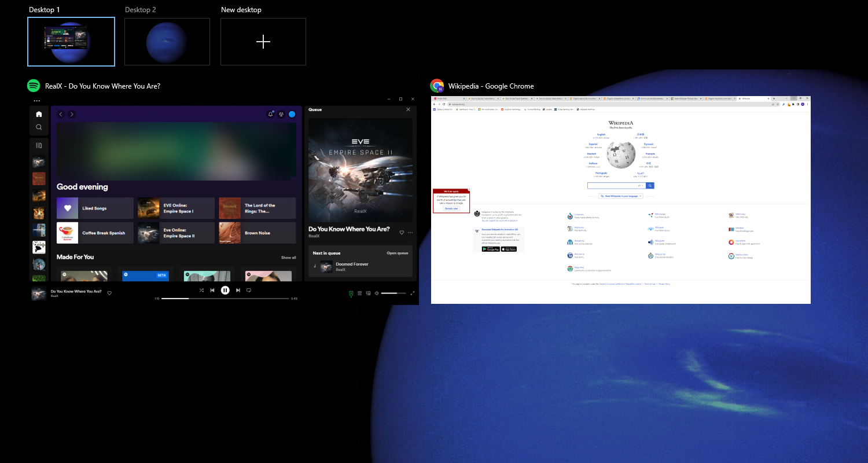Switch to the Desktop 1 thumbnail
Viewport: 868px width, 463px height.
pos(71,42)
